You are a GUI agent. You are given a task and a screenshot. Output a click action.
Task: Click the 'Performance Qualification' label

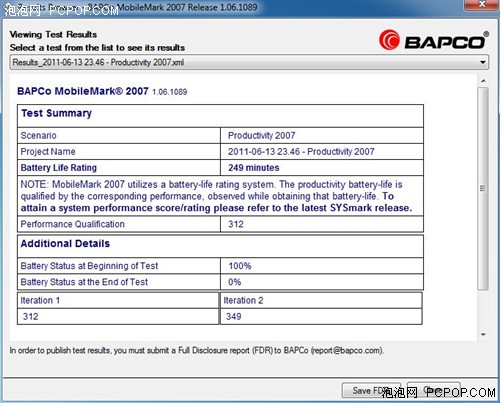[x=72, y=224]
